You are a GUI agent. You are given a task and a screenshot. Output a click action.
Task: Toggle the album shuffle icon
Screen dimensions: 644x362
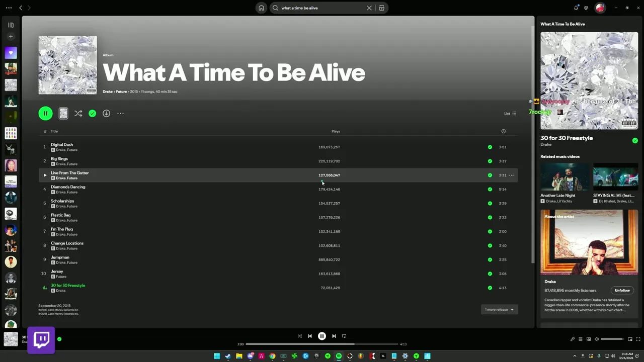(x=78, y=114)
